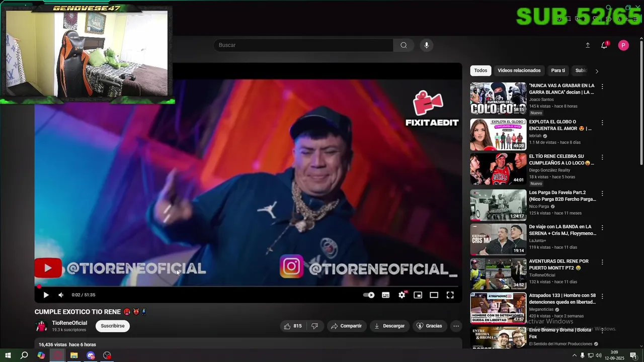This screenshot has width=644, height=362.
Task: Open the account avatar P menu
Action: [623, 45]
